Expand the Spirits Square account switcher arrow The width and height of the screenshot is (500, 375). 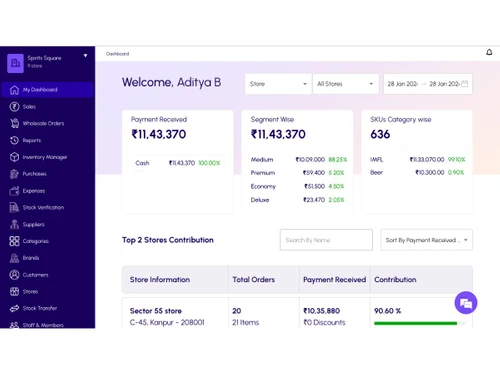(85, 56)
